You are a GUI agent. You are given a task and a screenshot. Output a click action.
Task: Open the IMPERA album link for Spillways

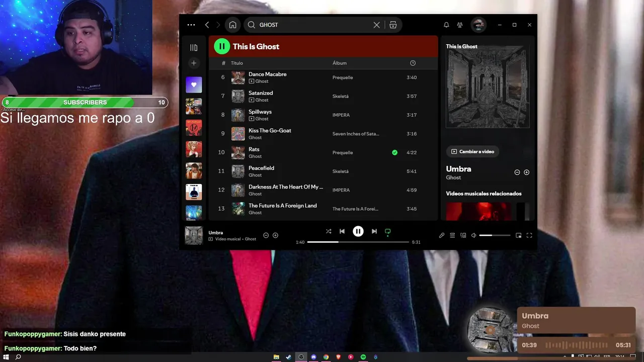341,115
